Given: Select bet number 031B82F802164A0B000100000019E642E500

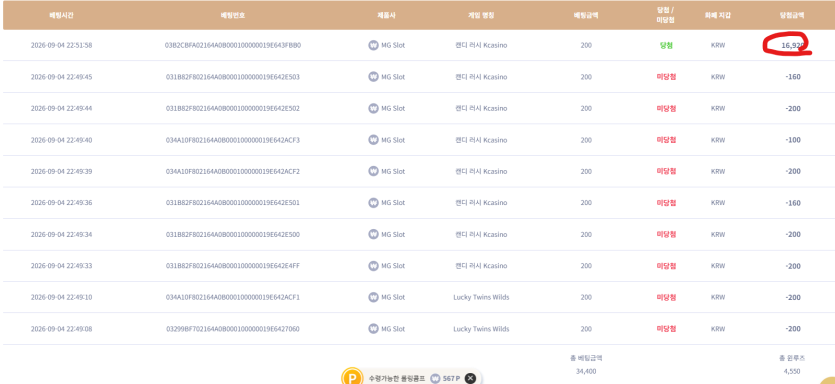Looking at the screenshot, I should pyautogui.click(x=233, y=234).
